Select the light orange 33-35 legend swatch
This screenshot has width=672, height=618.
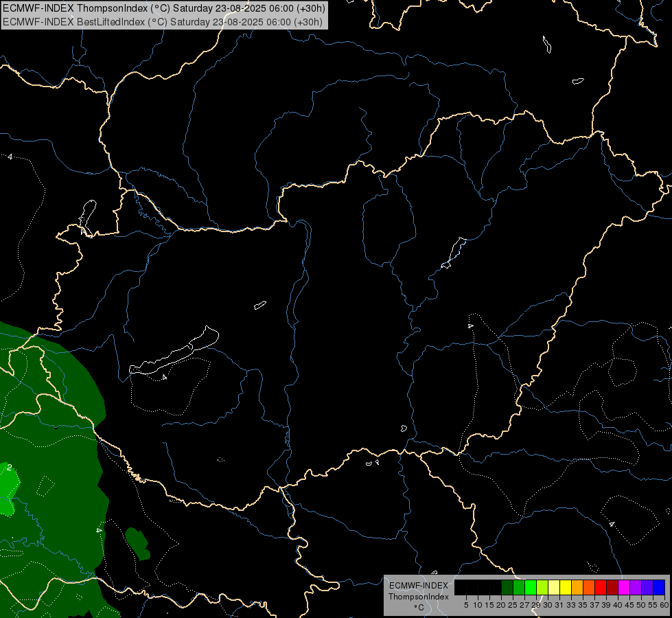[577, 588]
